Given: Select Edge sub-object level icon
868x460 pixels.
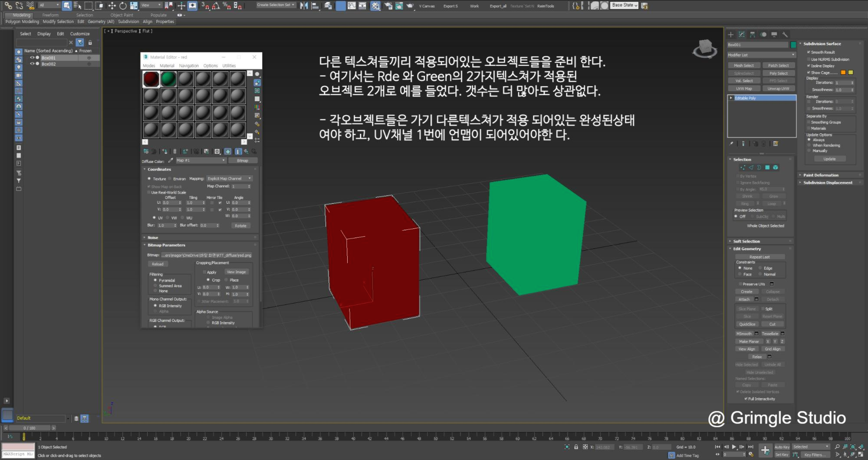Looking at the screenshot, I should [751, 167].
